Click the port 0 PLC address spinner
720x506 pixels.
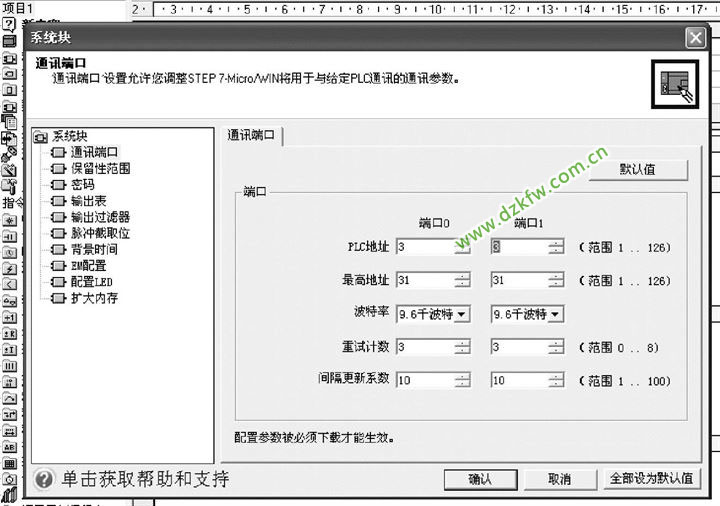coord(462,248)
